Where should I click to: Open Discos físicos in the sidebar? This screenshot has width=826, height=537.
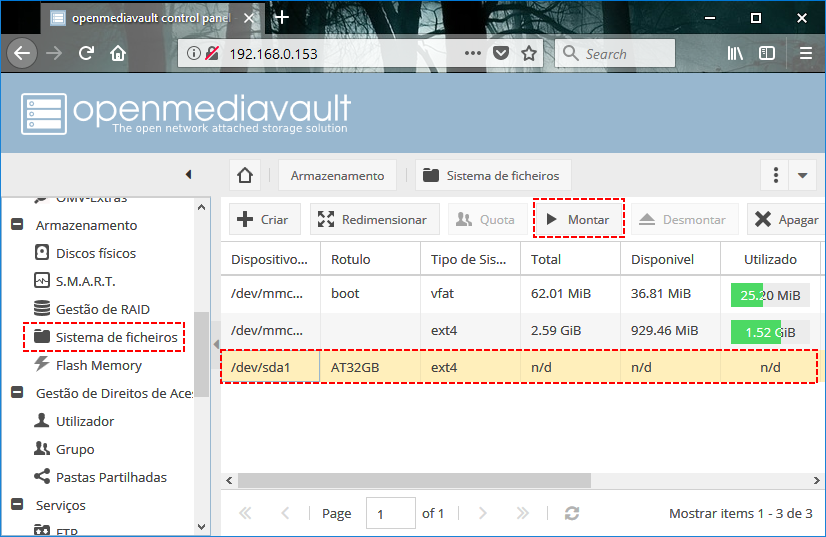click(x=96, y=253)
